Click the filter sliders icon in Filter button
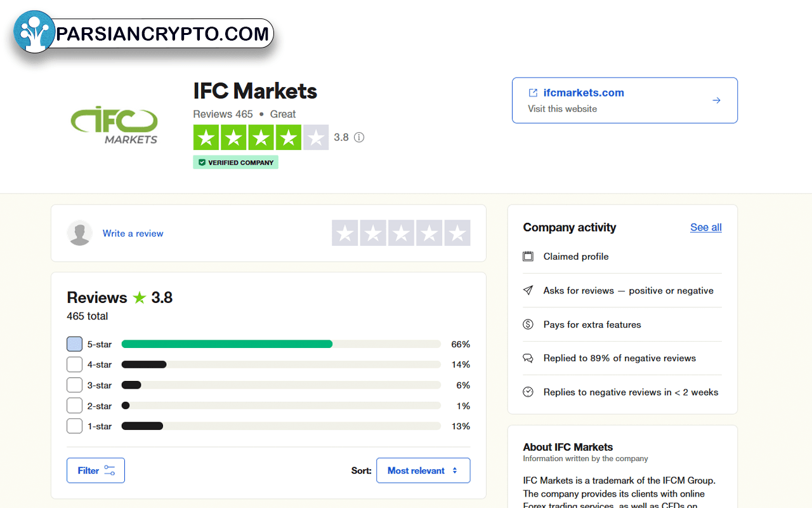Image resolution: width=812 pixels, height=508 pixels. (x=110, y=471)
